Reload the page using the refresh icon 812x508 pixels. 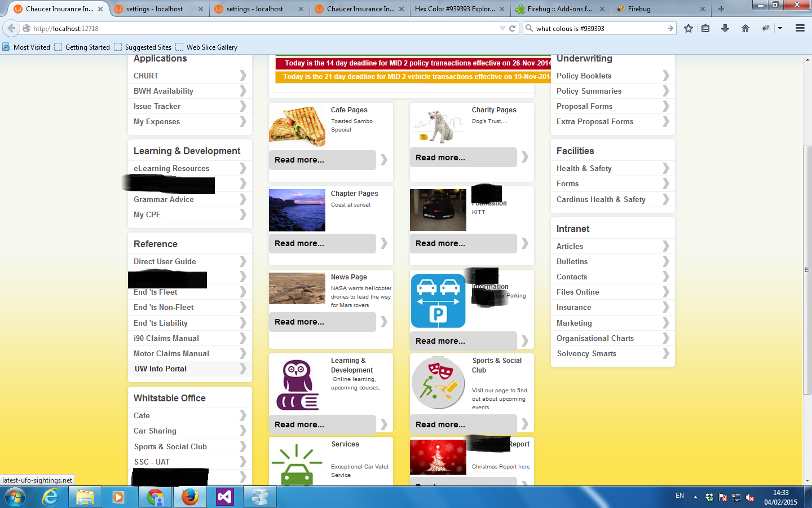[x=513, y=28]
